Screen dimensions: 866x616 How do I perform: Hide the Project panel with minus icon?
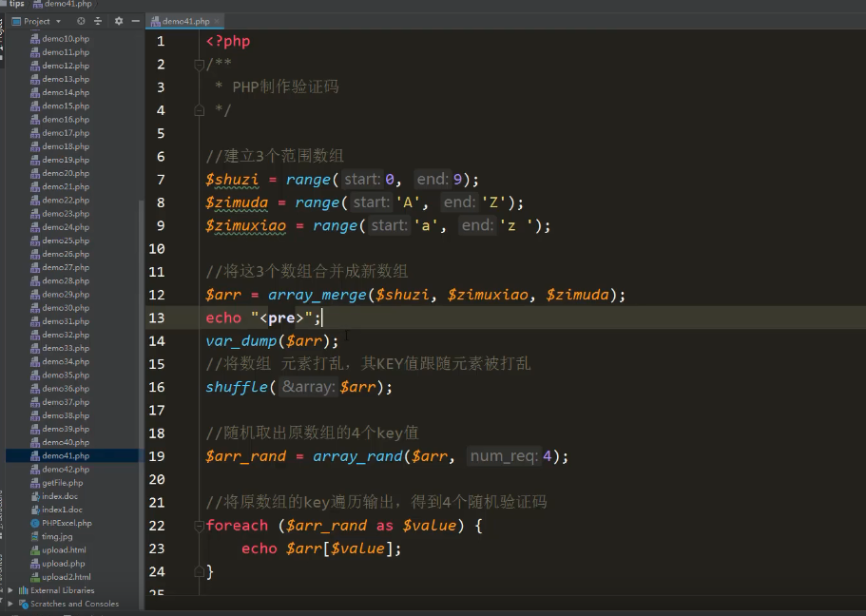click(x=134, y=21)
